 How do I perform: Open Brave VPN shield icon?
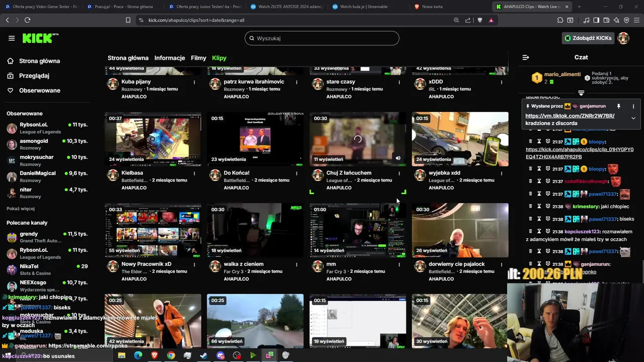coord(626,20)
